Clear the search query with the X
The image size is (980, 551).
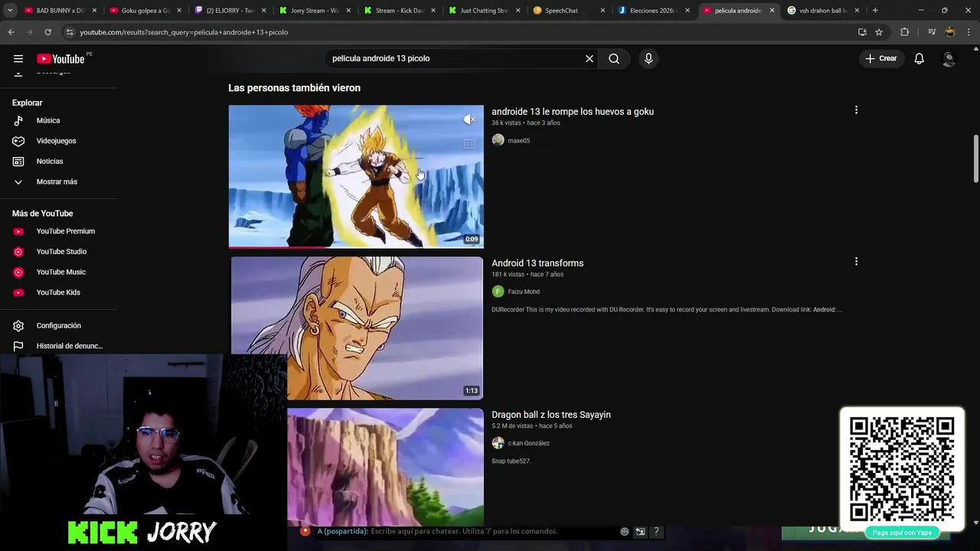point(590,58)
